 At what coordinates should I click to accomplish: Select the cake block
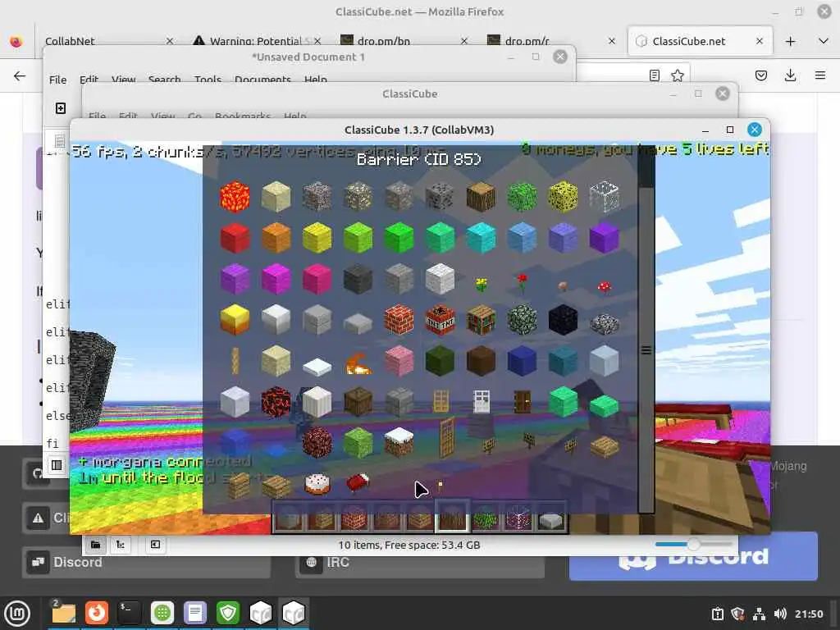click(x=317, y=484)
